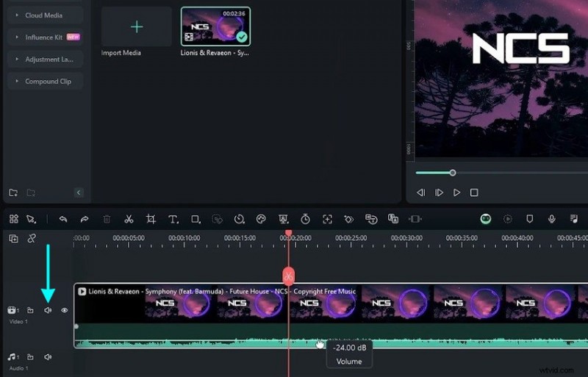Viewport: 588px width, 377px height.
Task: Click the 00:00:10:00 mark on ruler
Action: click(184, 238)
